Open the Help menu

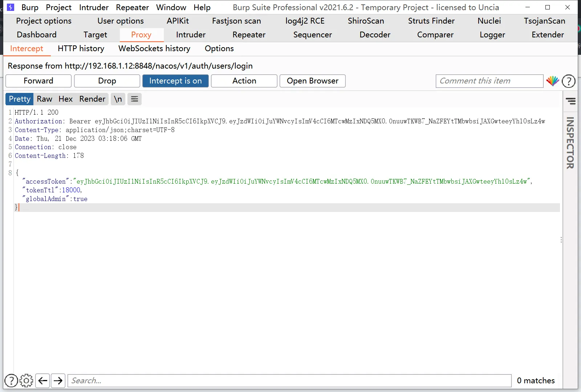click(x=202, y=7)
